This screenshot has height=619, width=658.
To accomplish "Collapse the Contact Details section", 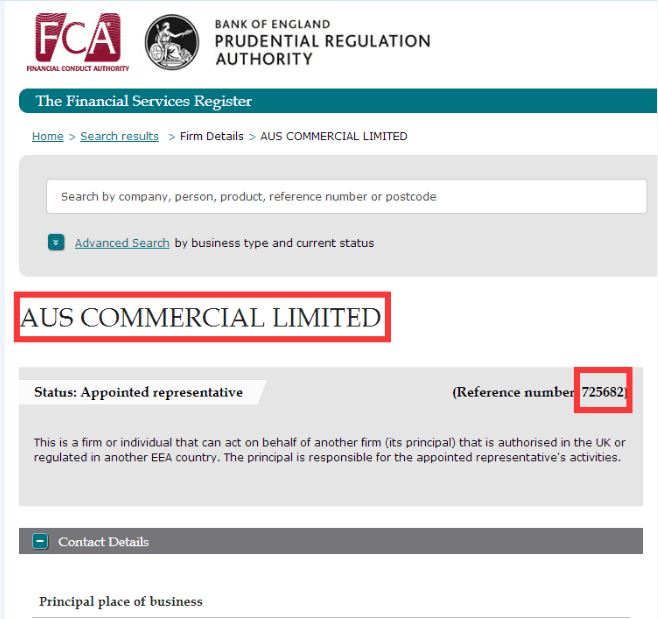I will (x=40, y=541).
